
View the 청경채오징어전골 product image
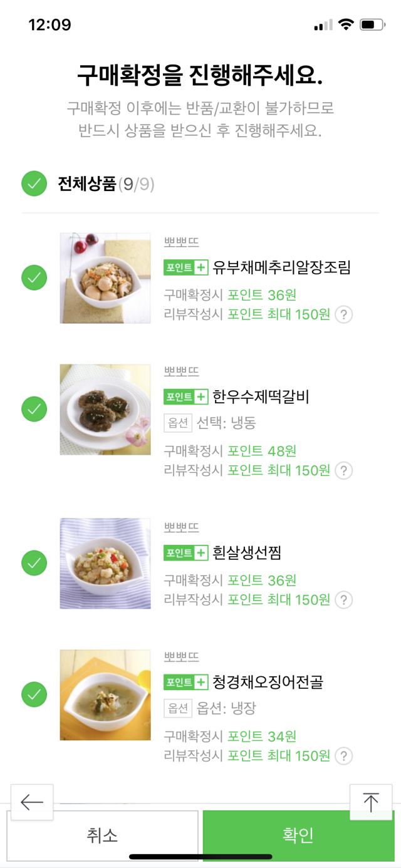(x=105, y=695)
